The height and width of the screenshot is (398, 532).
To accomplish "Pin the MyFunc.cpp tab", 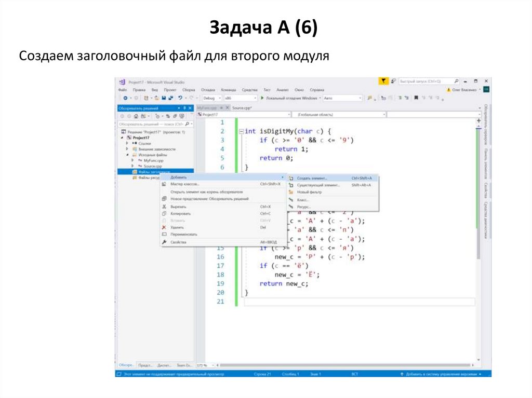I will tap(221, 108).
